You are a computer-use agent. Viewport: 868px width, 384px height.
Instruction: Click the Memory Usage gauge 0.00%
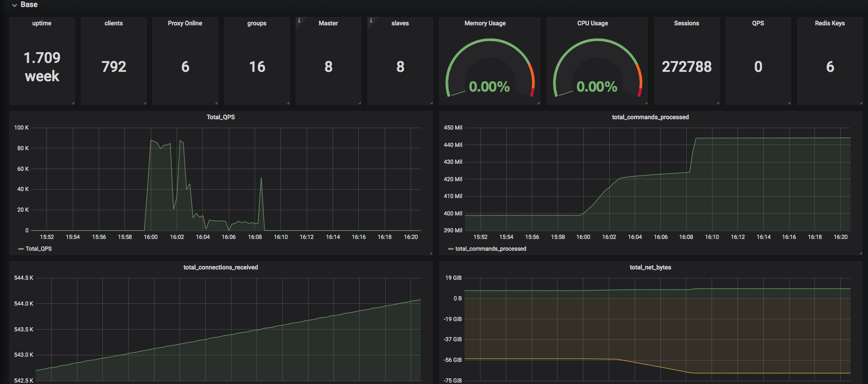(489, 86)
